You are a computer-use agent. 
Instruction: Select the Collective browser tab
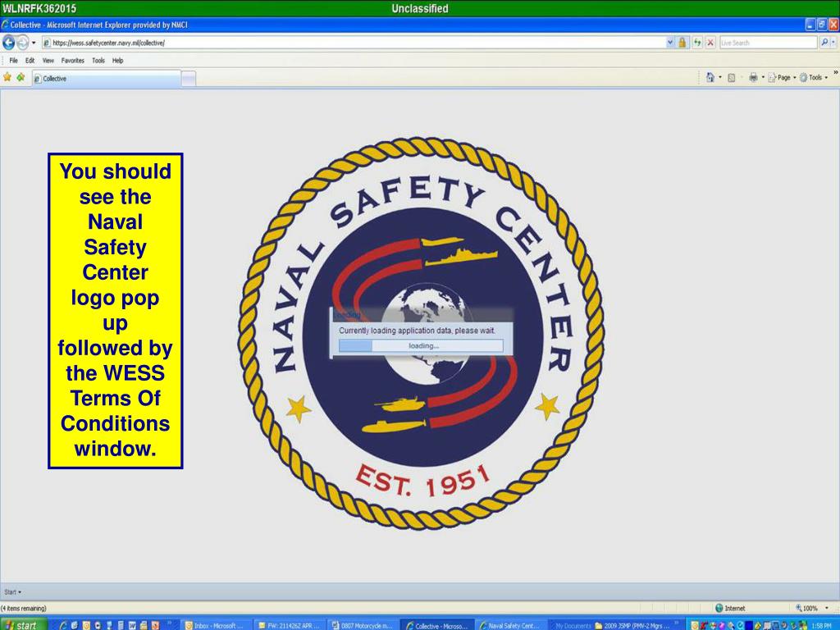click(x=106, y=78)
